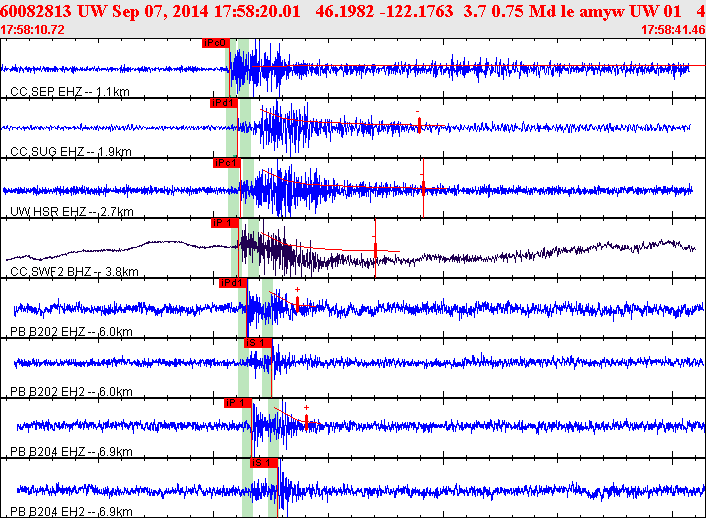Click the event ID 60082813 in header
The width and height of the screenshot is (706, 518).
(36, 11)
